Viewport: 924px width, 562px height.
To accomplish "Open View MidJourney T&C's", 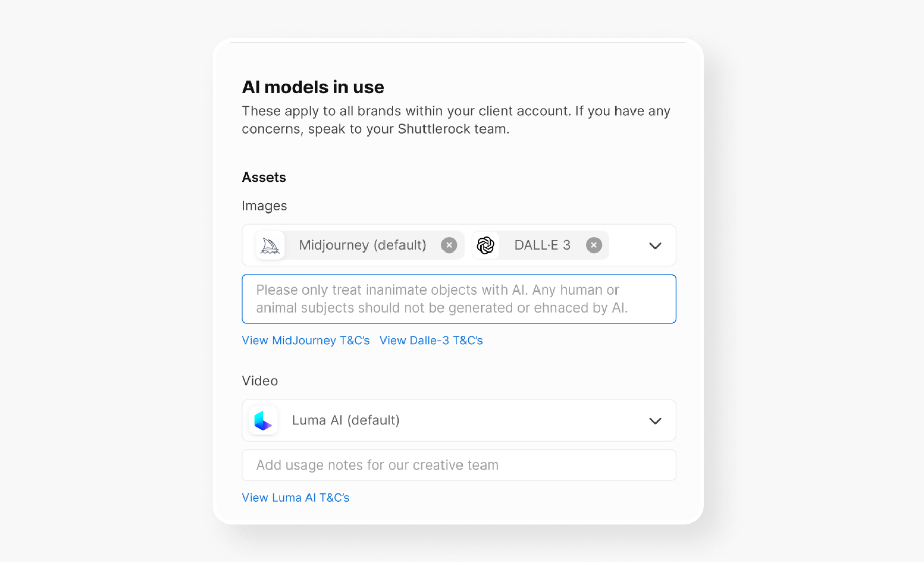I will (x=305, y=340).
